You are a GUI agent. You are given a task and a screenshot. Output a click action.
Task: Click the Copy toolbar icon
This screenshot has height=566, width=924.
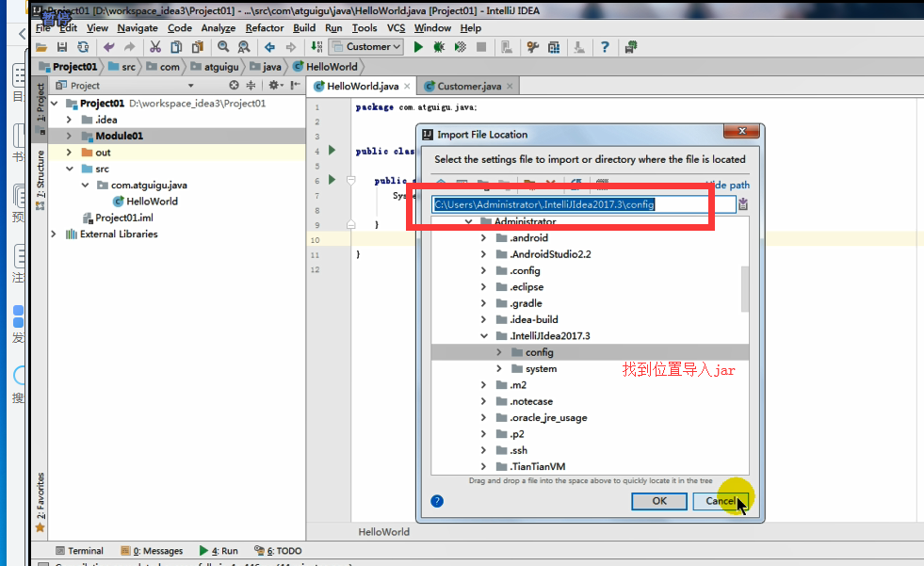click(176, 47)
